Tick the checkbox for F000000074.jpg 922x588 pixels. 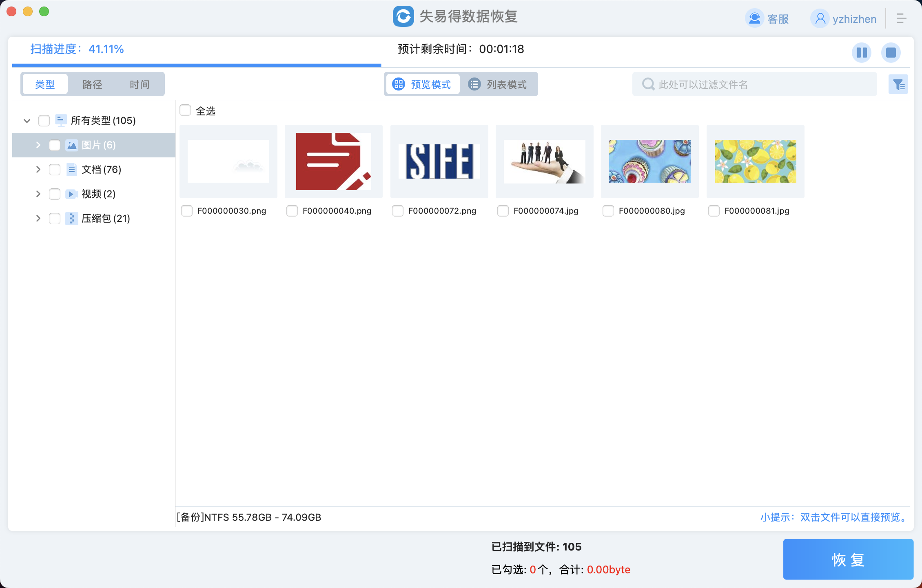503,211
